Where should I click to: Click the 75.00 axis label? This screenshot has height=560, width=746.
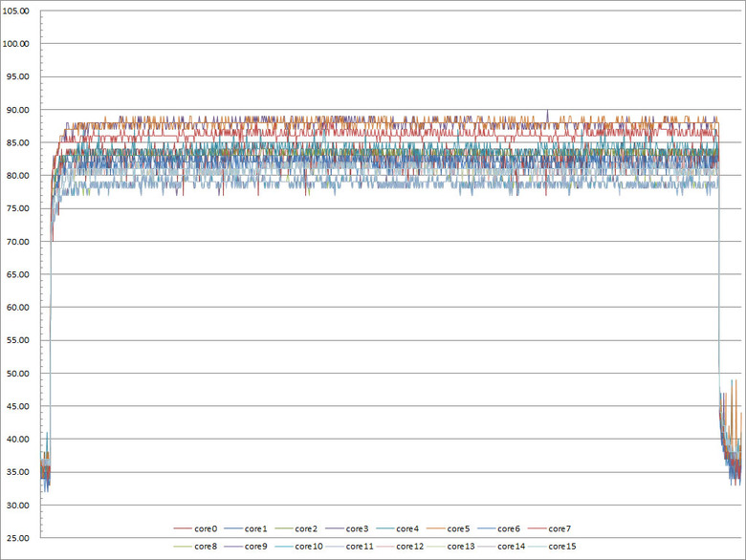(x=17, y=208)
